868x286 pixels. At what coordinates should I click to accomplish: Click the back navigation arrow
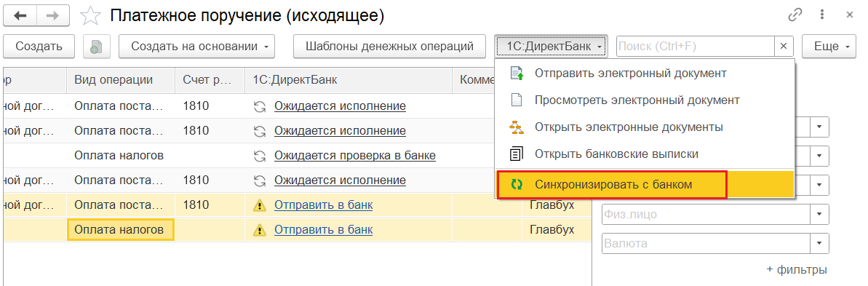[x=20, y=15]
